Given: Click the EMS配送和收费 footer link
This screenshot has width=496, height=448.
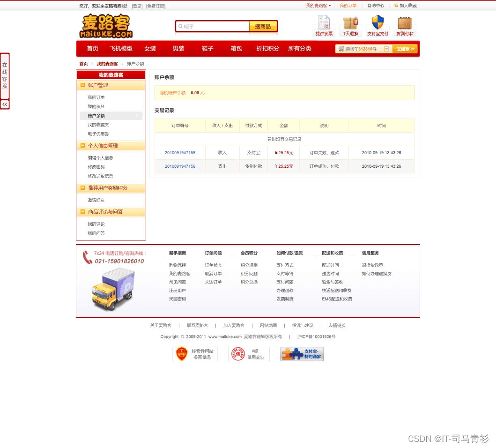Looking at the screenshot, I should tap(337, 299).
